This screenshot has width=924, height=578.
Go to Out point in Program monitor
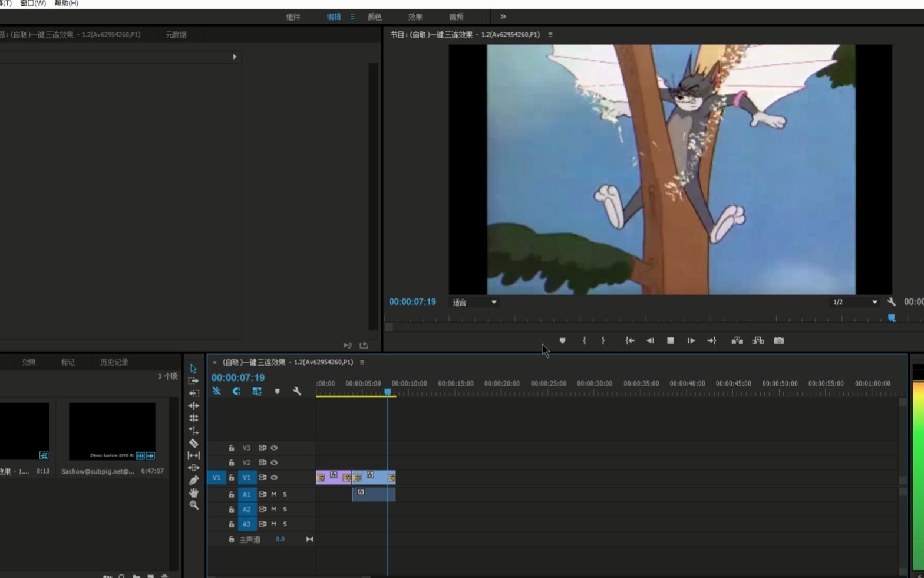tap(712, 341)
